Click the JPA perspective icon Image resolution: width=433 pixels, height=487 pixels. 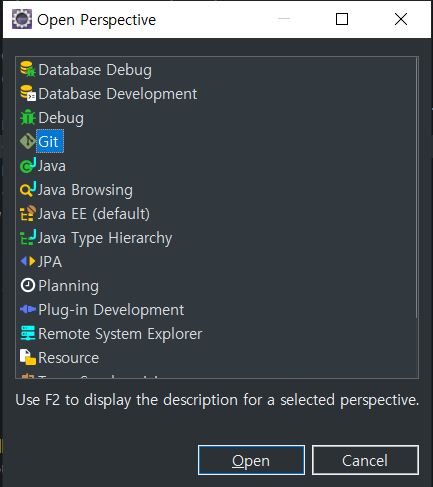tap(28, 261)
